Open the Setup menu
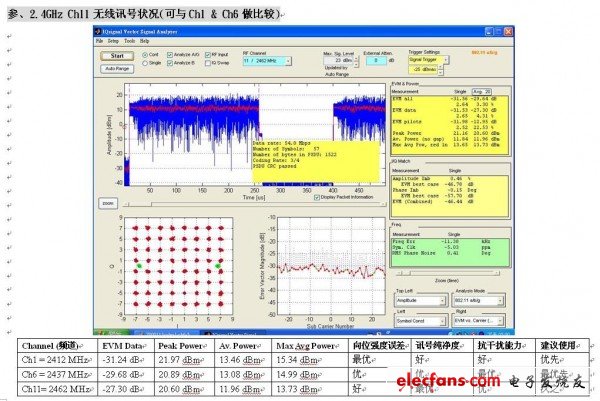600x401 pixels. [111, 41]
